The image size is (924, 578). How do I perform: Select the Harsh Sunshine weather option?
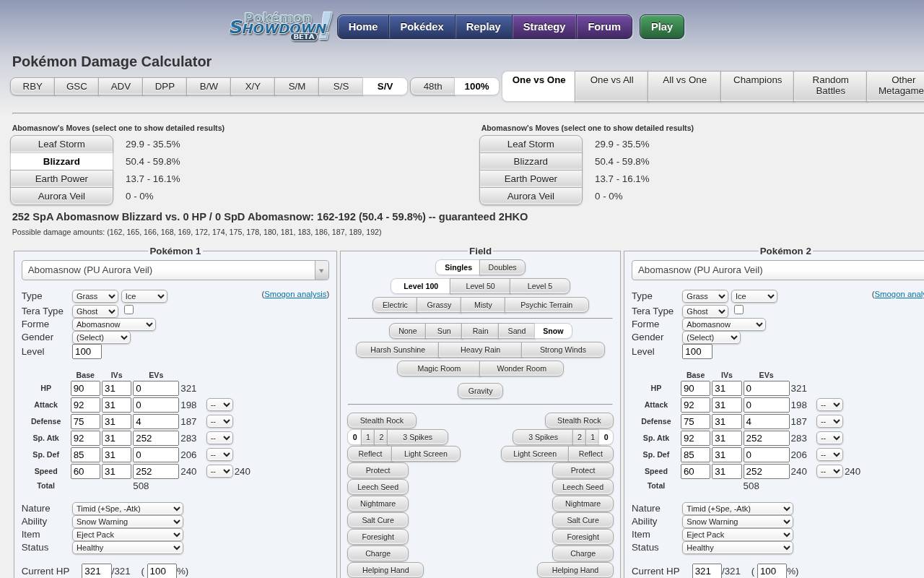point(398,350)
